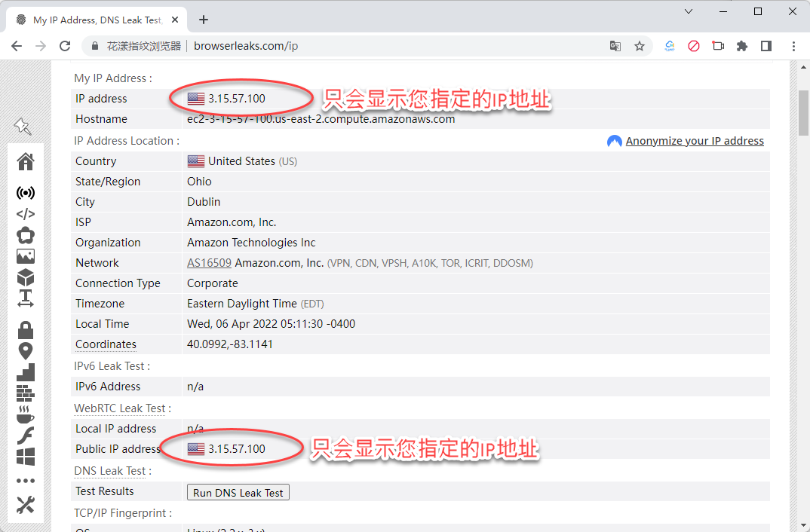Image resolution: width=810 pixels, height=532 pixels.
Task: Open the Font fingerprinting T icon
Action: point(26,298)
